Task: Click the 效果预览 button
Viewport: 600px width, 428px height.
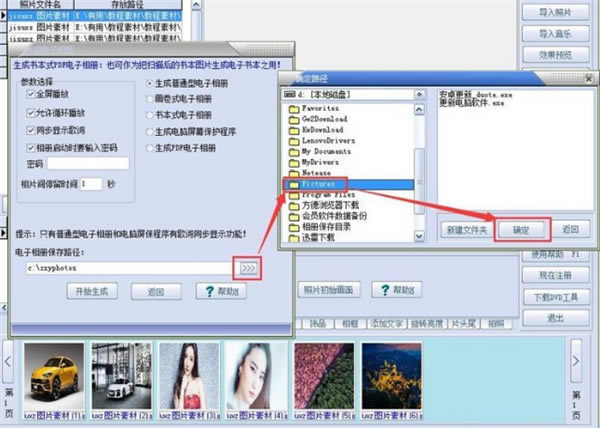Action: tap(555, 55)
